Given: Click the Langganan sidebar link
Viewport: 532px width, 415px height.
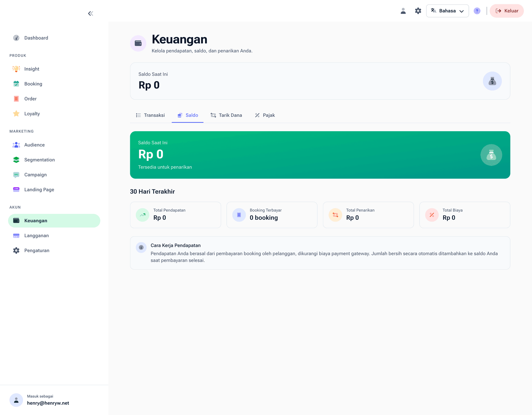Looking at the screenshot, I should (36, 236).
